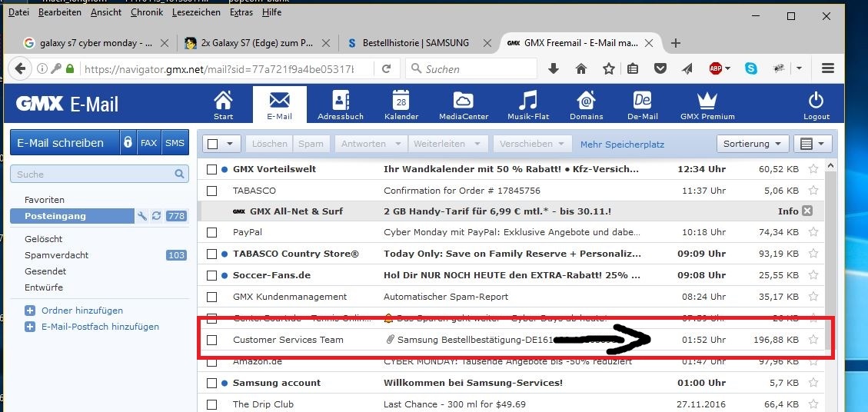The height and width of the screenshot is (412, 868).
Task: Open the Domains icon
Action: click(x=586, y=100)
